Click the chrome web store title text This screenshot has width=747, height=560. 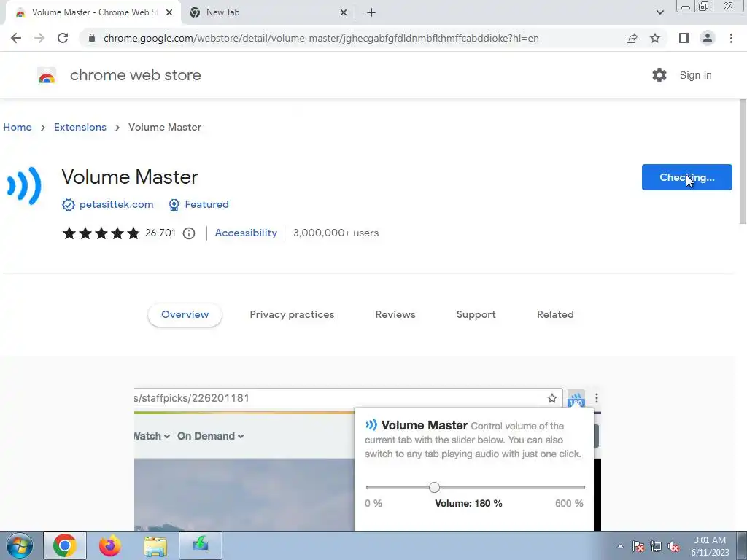[x=135, y=75]
